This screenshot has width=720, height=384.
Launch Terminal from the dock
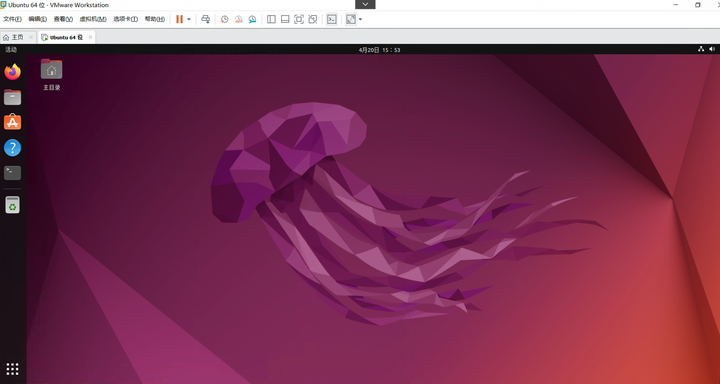coord(12,173)
